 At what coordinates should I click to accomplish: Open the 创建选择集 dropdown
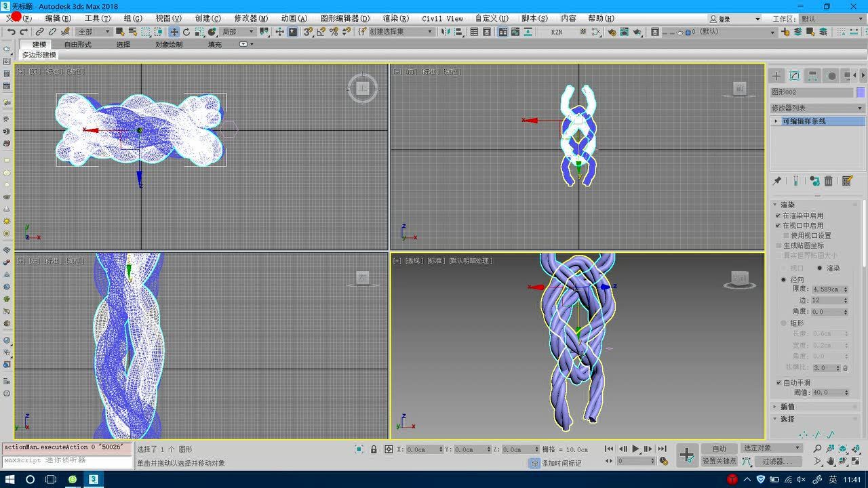[401, 32]
